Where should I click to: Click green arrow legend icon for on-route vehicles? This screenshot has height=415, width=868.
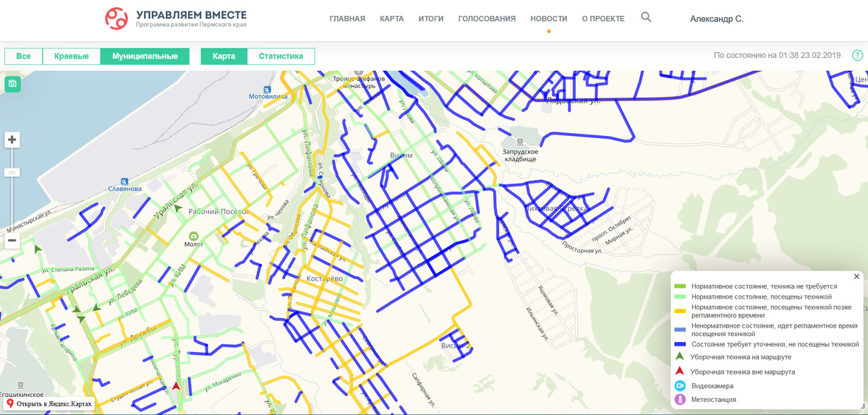coord(679,356)
